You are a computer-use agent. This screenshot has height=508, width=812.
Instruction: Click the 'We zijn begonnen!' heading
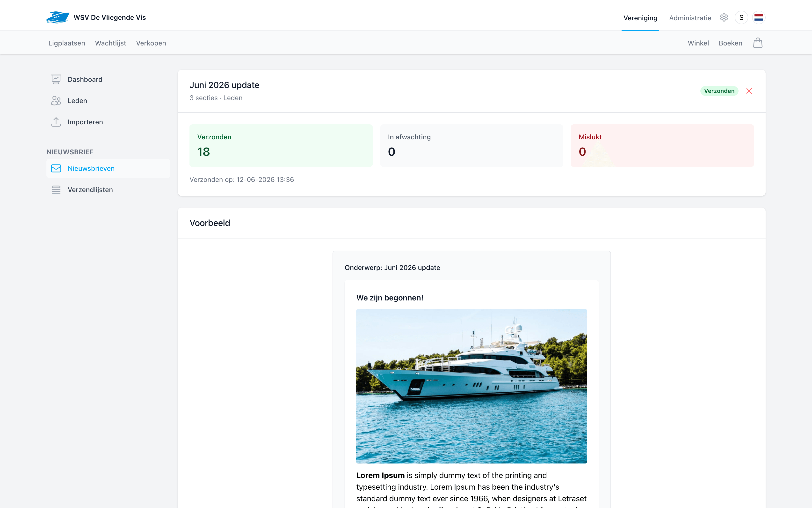(390, 298)
